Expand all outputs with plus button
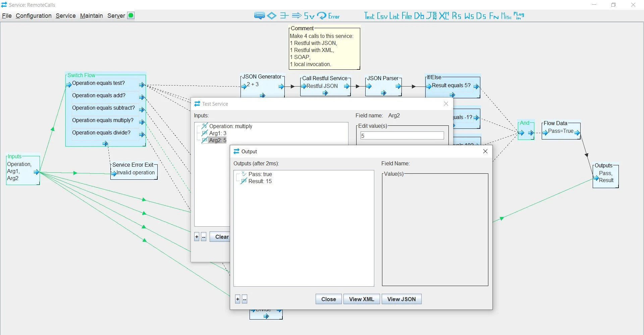Image resolution: width=644 pixels, height=335 pixels. pos(237,299)
